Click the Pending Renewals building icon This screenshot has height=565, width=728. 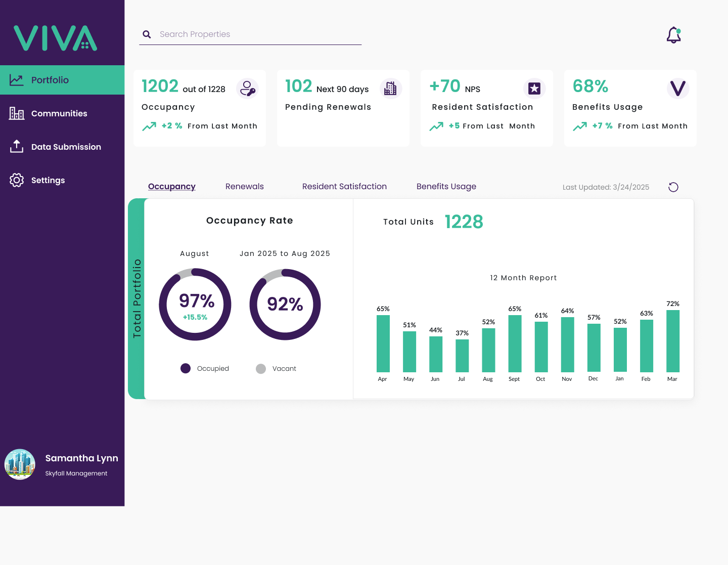[x=391, y=89]
